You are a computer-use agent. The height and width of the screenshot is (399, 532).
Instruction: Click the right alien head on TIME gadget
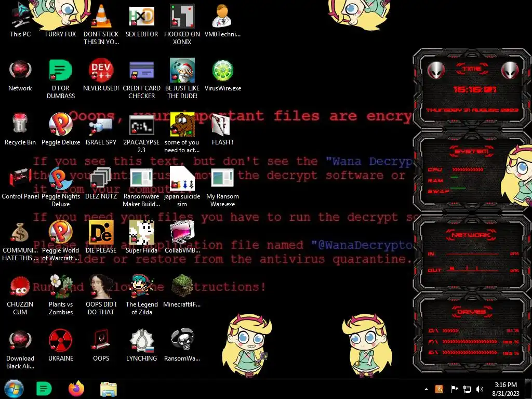(x=510, y=71)
